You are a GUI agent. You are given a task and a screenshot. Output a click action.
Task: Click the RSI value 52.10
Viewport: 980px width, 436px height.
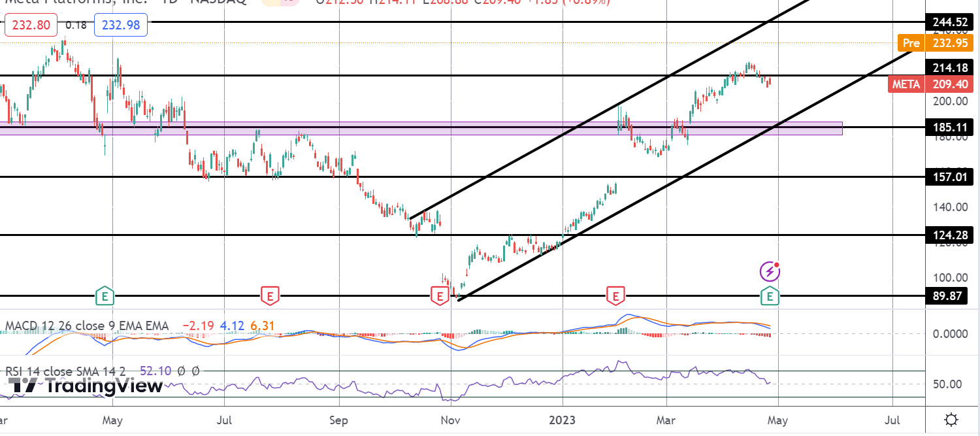(x=155, y=371)
